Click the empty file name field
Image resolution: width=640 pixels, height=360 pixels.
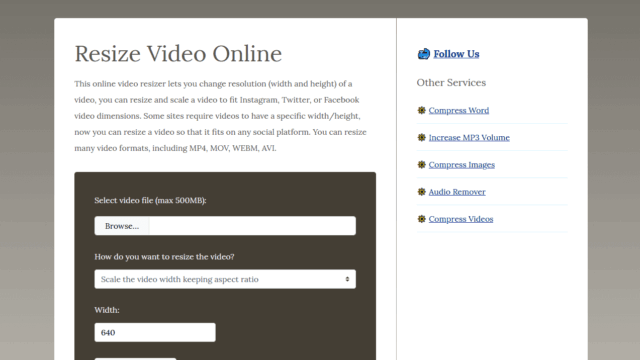[253, 226]
